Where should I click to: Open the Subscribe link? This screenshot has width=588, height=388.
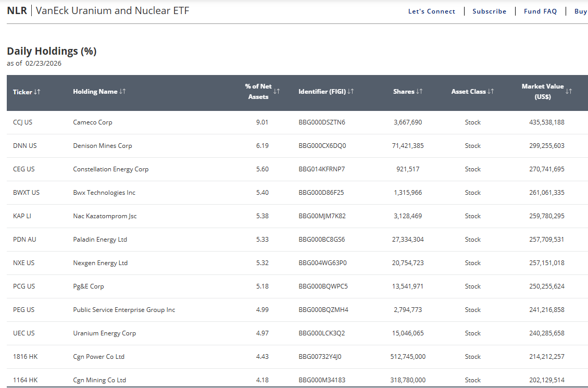pos(490,11)
